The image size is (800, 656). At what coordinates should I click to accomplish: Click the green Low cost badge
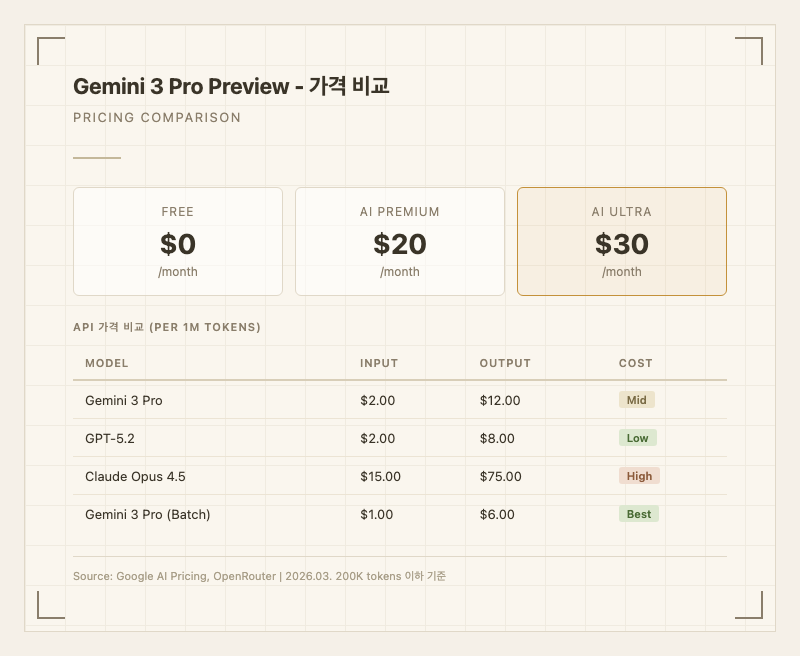tap(637, 438)
